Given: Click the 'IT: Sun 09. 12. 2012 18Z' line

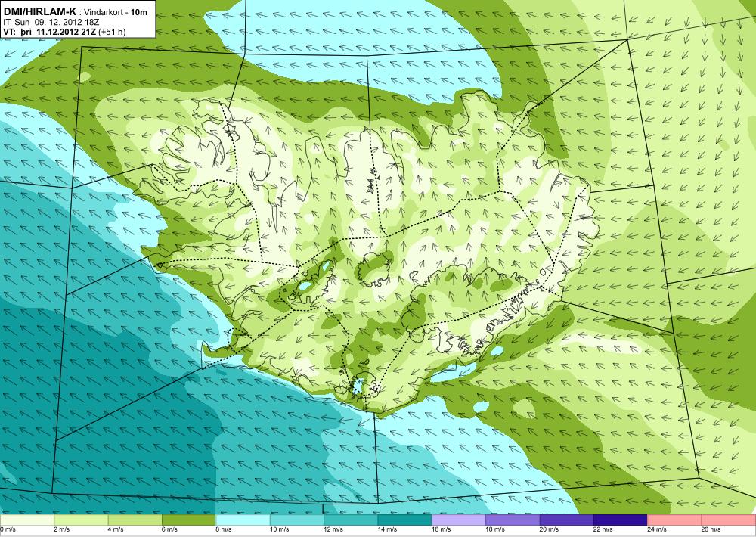Looking at the screenshot, I should click(51, 22).
